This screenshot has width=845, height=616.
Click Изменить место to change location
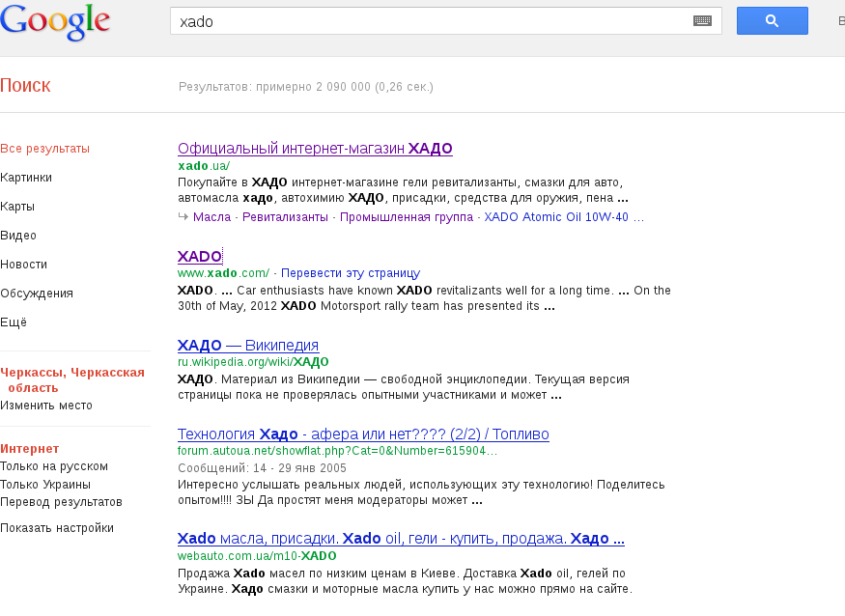coord(46,406)
